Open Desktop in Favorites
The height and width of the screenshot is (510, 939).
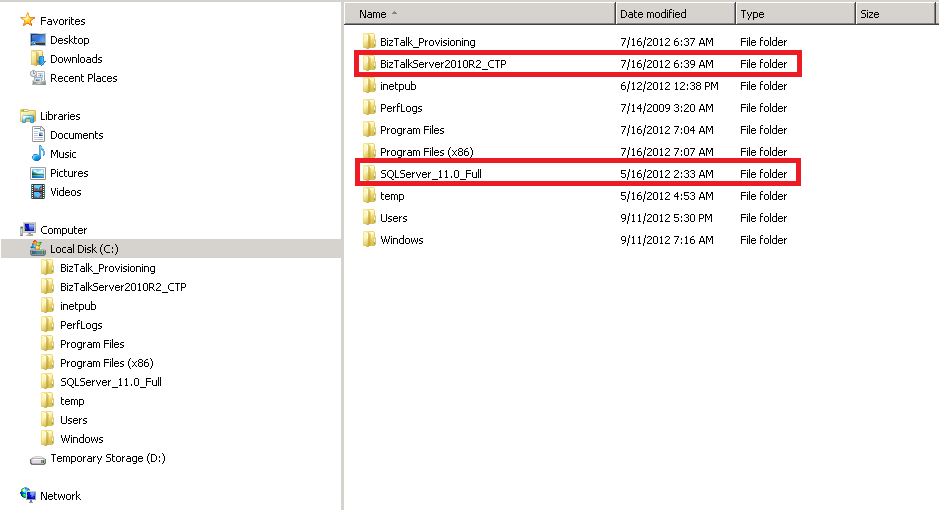(69, 40)
